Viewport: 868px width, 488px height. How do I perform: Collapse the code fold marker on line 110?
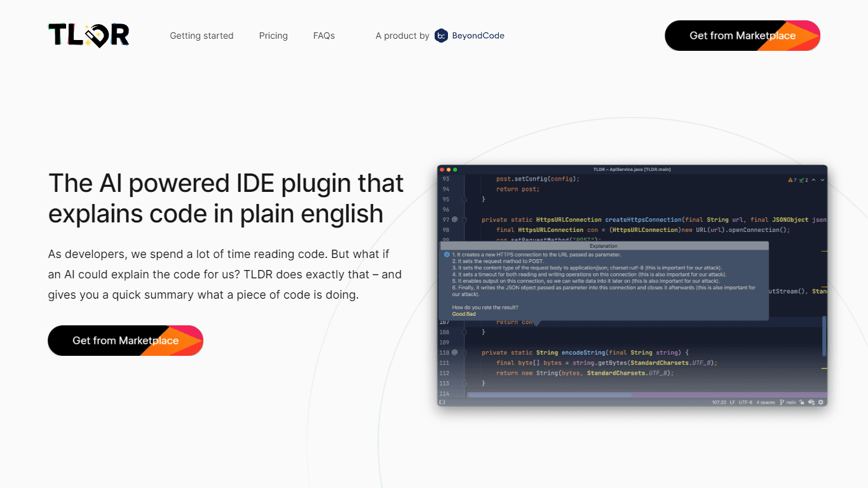click(x=465, y=352)
